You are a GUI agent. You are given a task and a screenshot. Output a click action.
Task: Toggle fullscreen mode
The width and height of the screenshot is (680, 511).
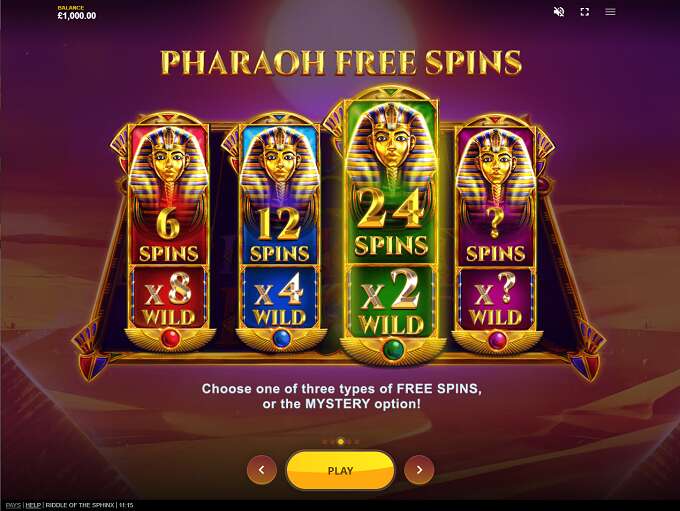point(585,12)
